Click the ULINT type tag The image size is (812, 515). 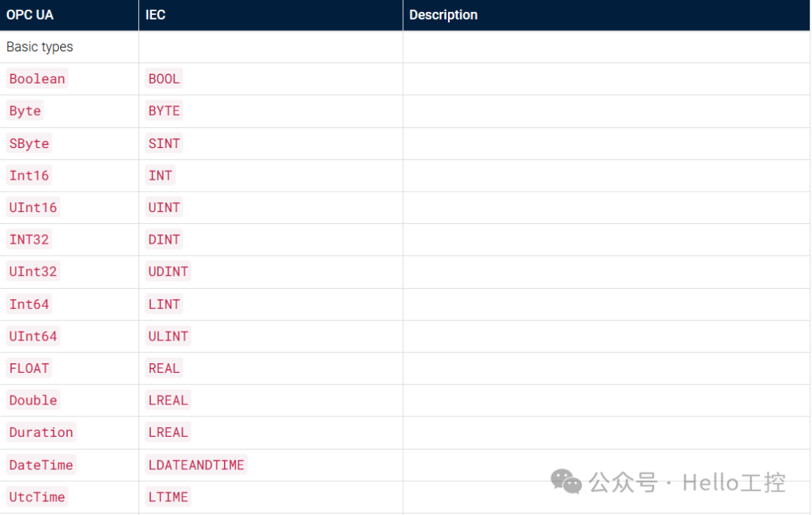click(168, 336)
